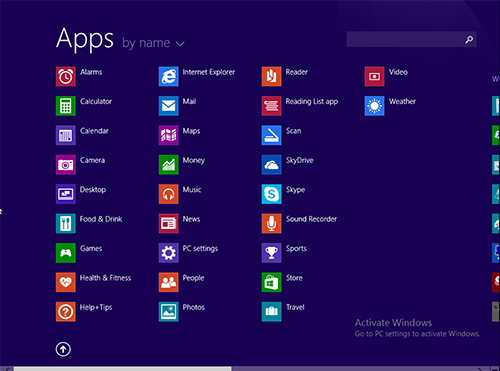Launch Internet Explorer icon
The image size is (500, 371).
coord(168,76)
